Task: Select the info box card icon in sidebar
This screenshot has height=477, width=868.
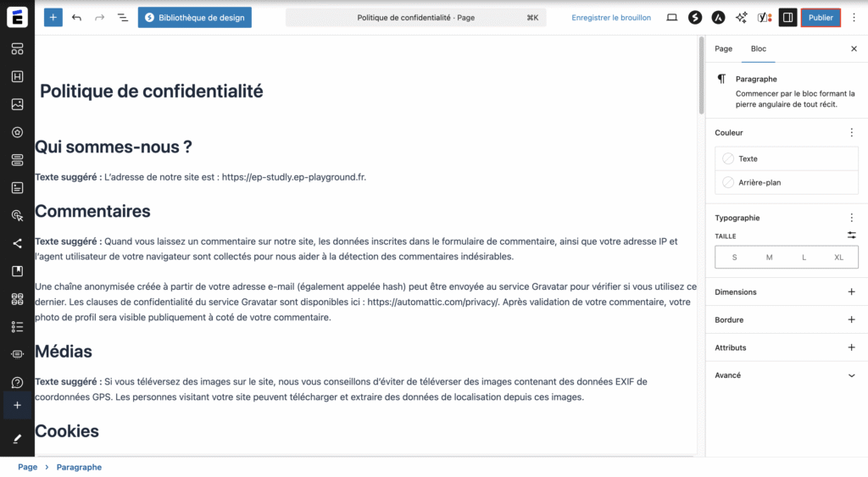Action: [x=17, y=187]
